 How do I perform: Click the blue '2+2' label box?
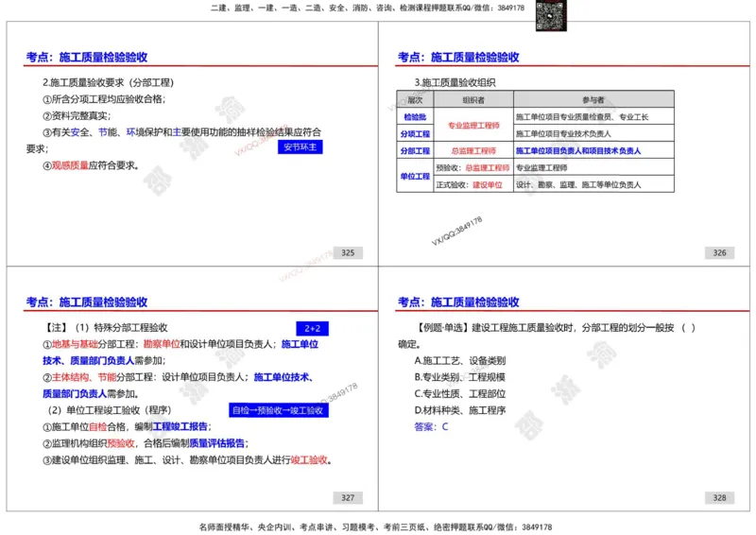tap(313, 329)
